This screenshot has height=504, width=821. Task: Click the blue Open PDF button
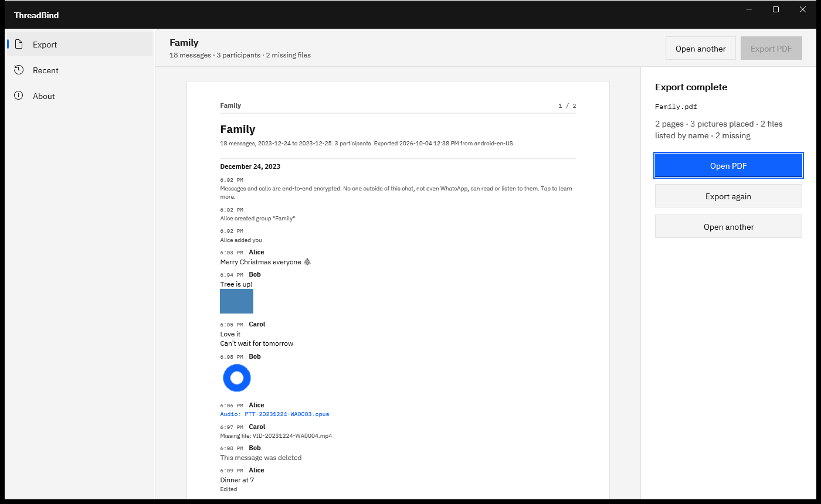coord(728,166)
